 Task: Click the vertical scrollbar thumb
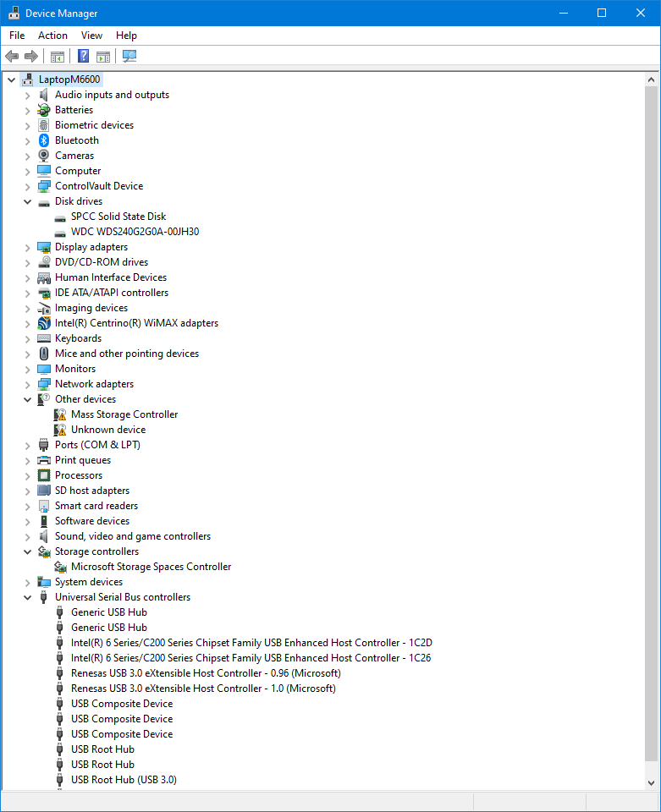(x=651, y=424)
